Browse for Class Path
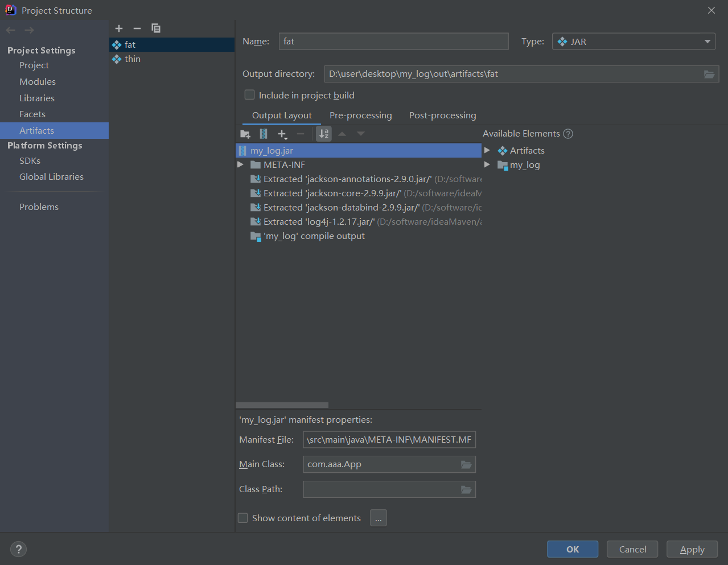728x565 pixels. tap(466, 489)
